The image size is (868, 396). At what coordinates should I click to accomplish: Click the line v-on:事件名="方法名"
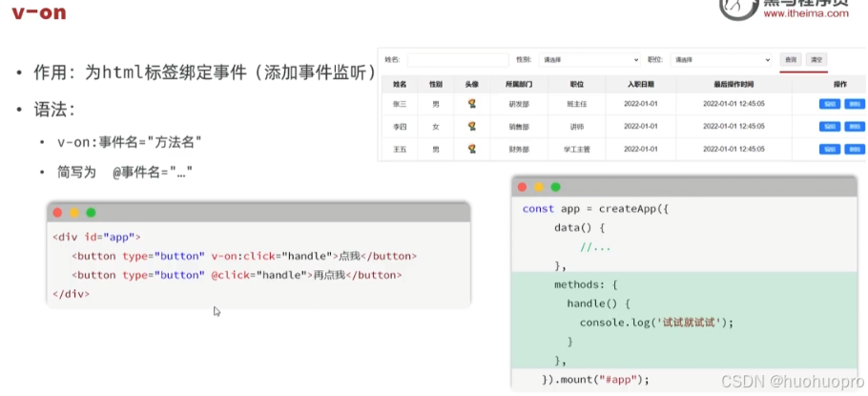pyautogui.click(x=130, y=143)
